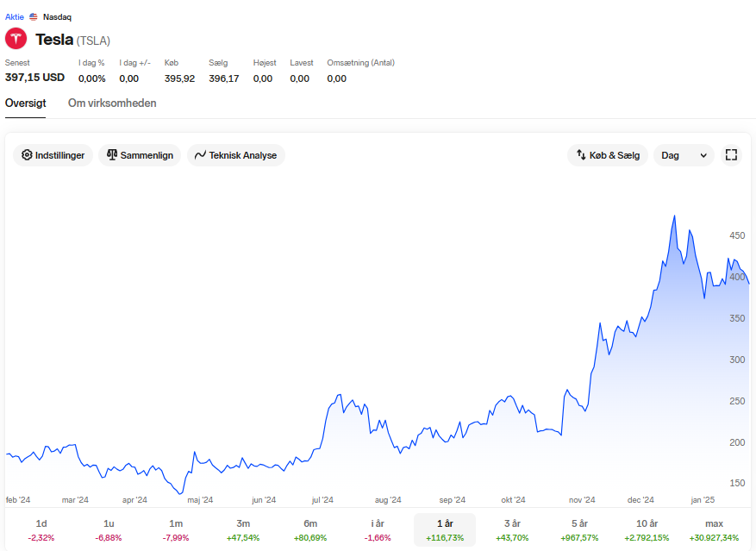Switch to the Oversigt tab
This screenshot has height=551, width=756.
click(x=26, y=103)
